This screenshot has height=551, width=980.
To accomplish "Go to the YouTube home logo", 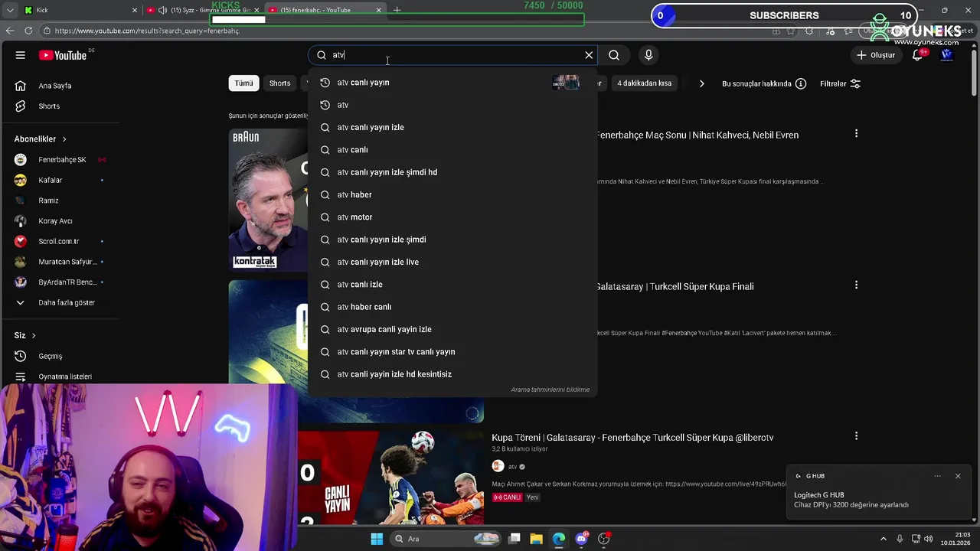I will (x=63, y=55).
